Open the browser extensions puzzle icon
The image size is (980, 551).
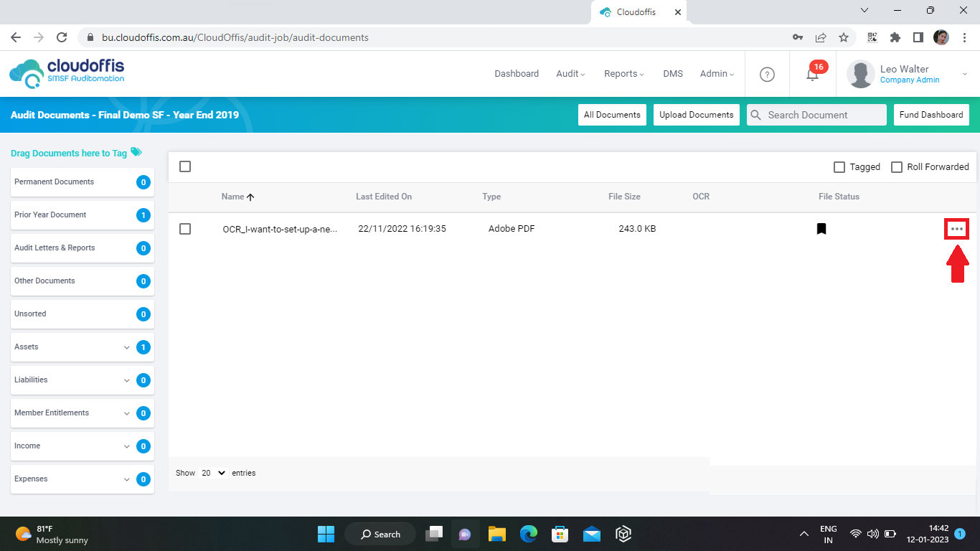[895, 37]
